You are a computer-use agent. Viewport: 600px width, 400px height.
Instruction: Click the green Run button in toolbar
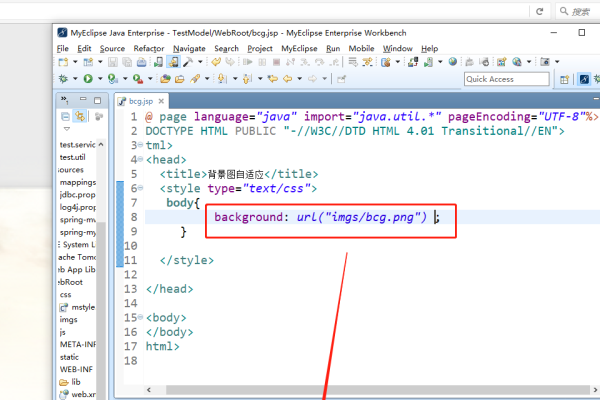(x=87, y=78)
